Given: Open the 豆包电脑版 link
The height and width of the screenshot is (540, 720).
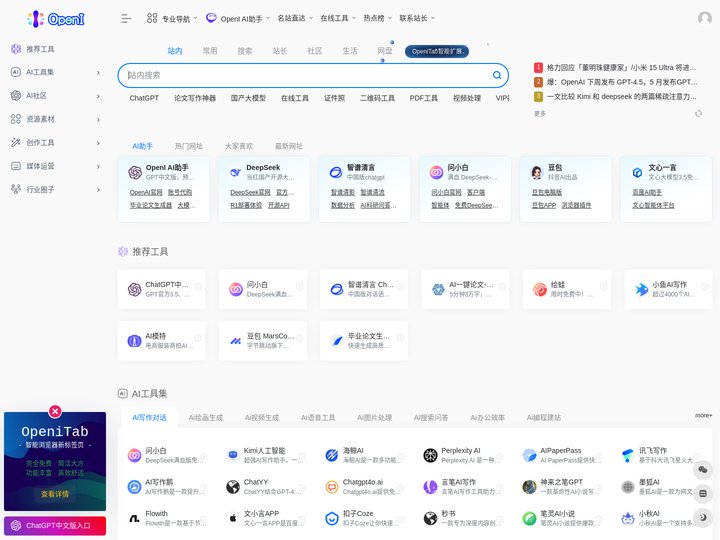Looking at the screenshot, I should point(547,192).
